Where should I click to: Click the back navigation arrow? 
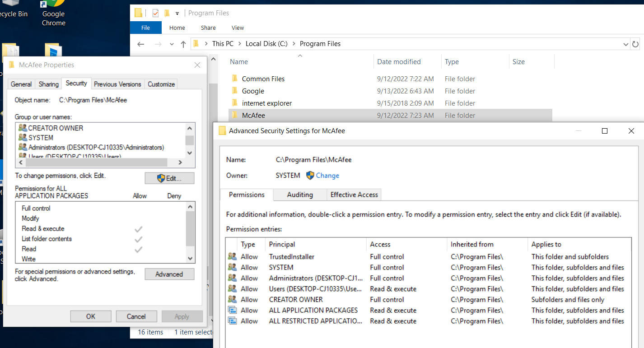[x=140, y=44]
